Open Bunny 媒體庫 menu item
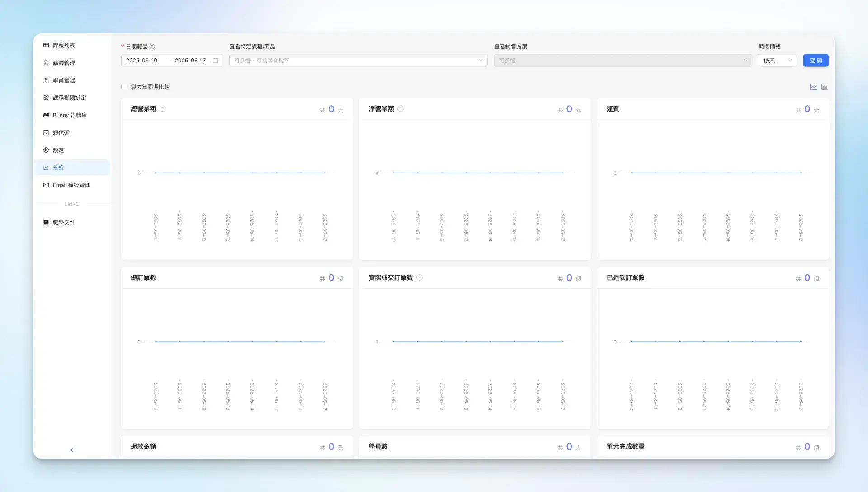868x492 pixels. 70,115
